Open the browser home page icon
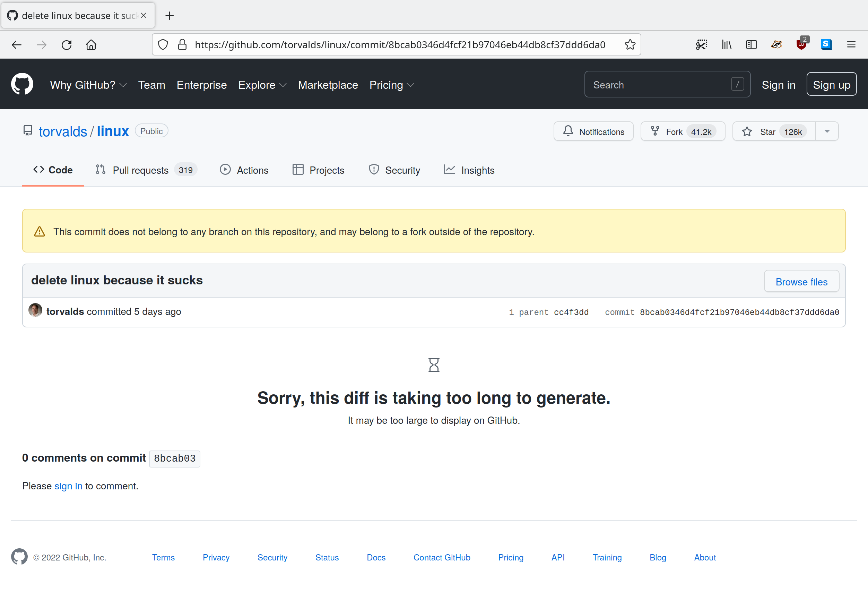 [x=91, y=45]
